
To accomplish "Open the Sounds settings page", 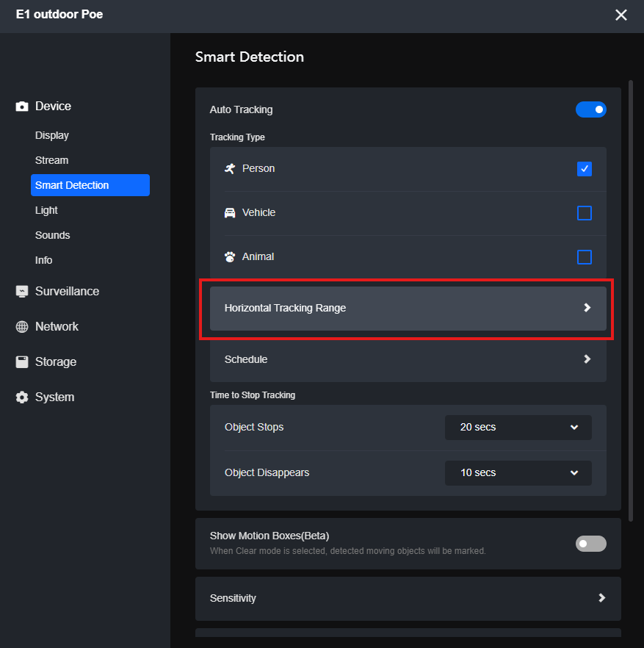I will [52, 235].
